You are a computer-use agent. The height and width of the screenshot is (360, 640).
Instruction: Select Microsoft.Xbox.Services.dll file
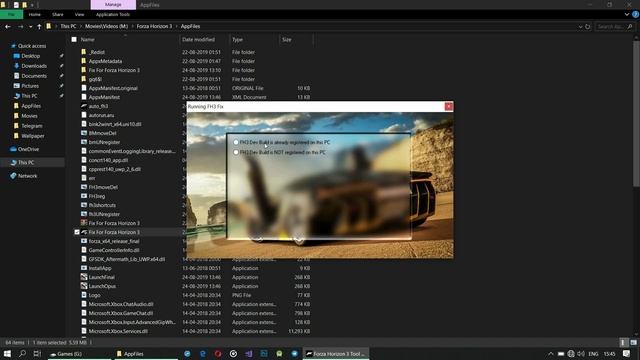click(x=118, y=331)
